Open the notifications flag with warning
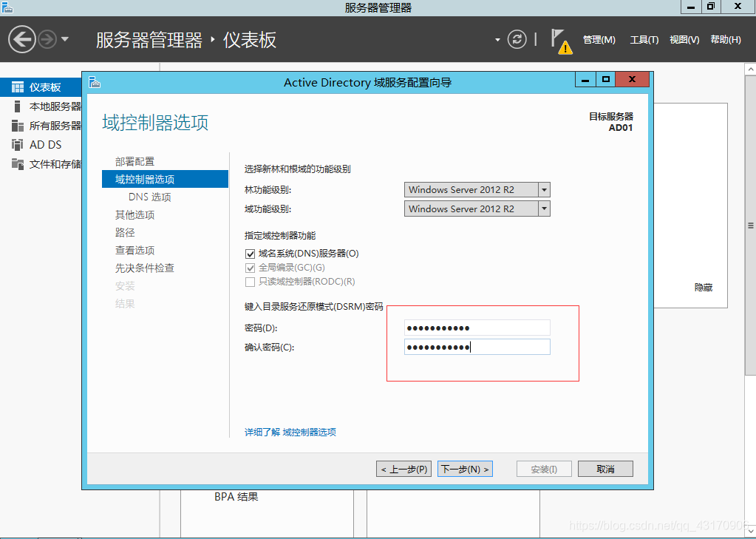The image size is (756, 539). click(561, 41)
